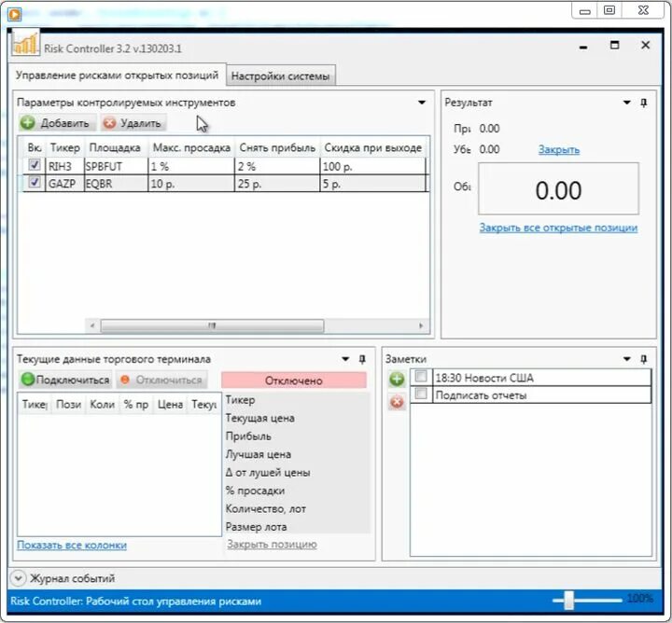Image resolution: width=672 pixels, height=623 pixels.
Task: Toggle checkbox for GAZP instrument row
Action: point(35,182)
